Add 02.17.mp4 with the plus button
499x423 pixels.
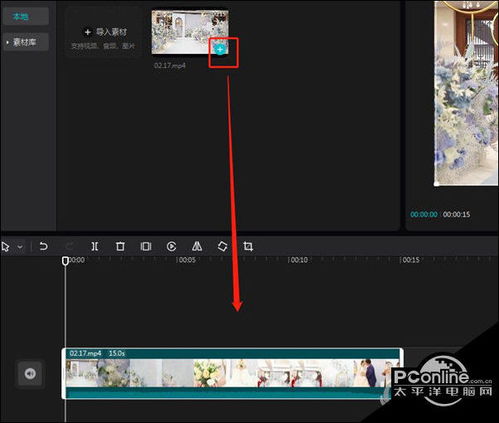pyautogui.click(x=220, y=50)
